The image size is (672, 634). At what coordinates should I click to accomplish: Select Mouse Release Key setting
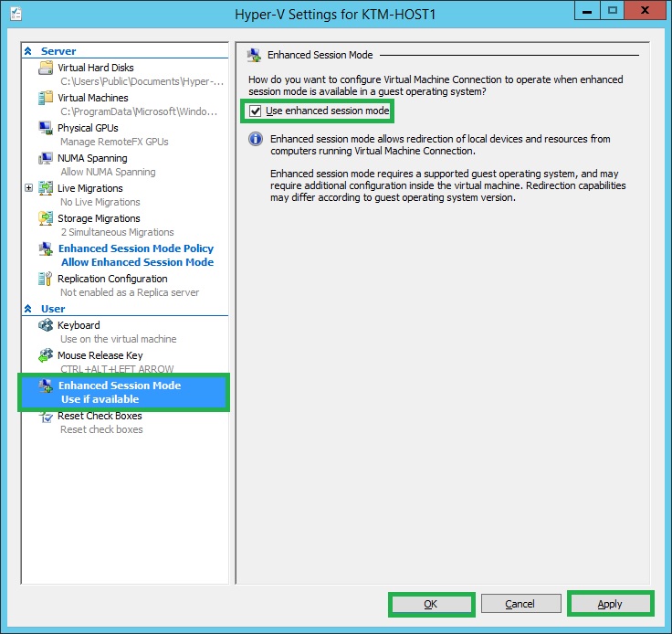point(100,355)
